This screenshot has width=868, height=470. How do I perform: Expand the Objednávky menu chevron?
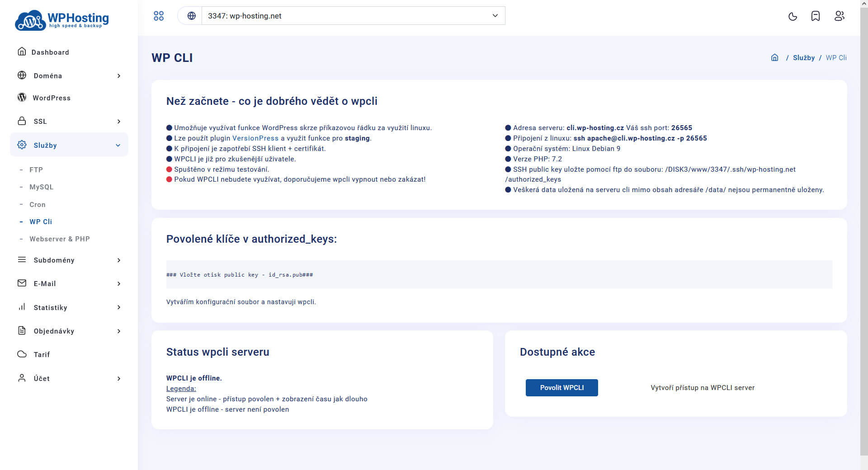pos(119,331)
